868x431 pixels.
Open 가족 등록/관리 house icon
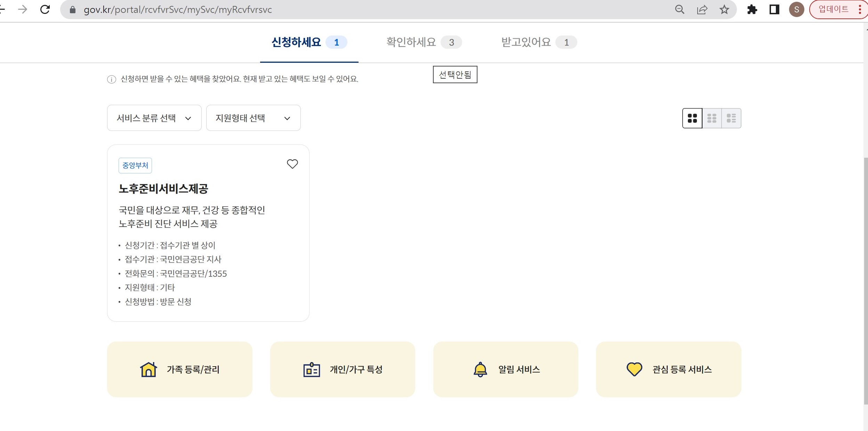(148, 369)
